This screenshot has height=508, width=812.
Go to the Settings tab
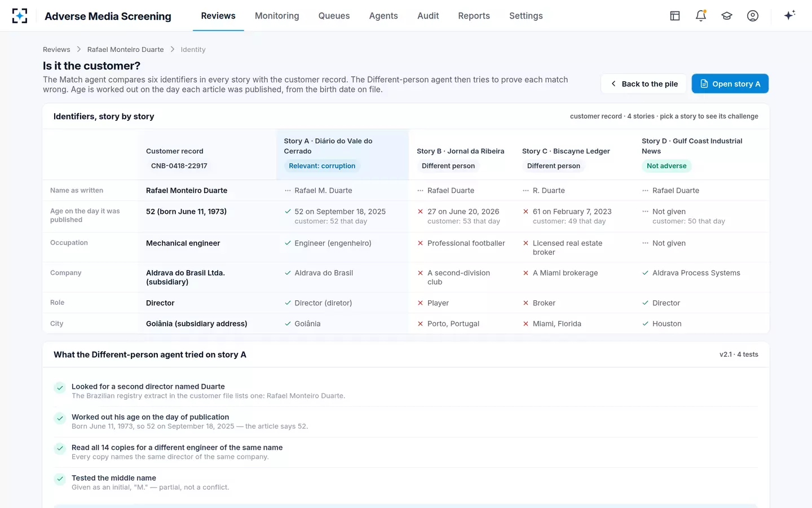[526, 16]
